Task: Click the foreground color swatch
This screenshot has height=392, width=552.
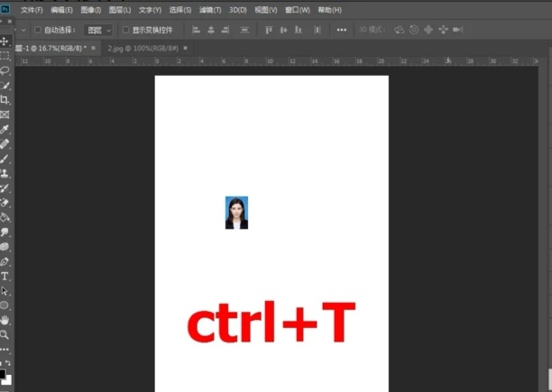Action: [4, 373]
